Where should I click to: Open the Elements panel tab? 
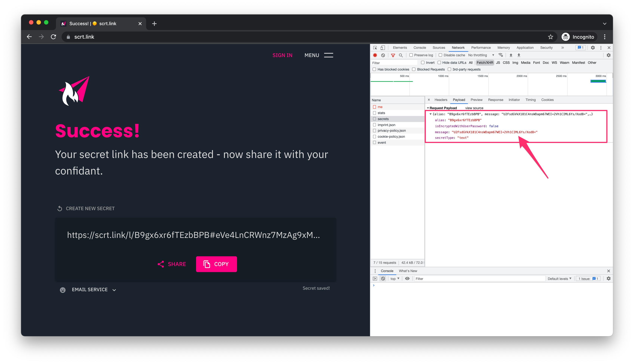[400, 47]
